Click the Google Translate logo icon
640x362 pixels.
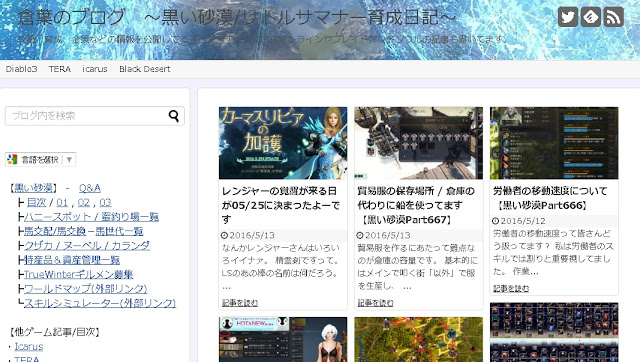pos(12,160)
